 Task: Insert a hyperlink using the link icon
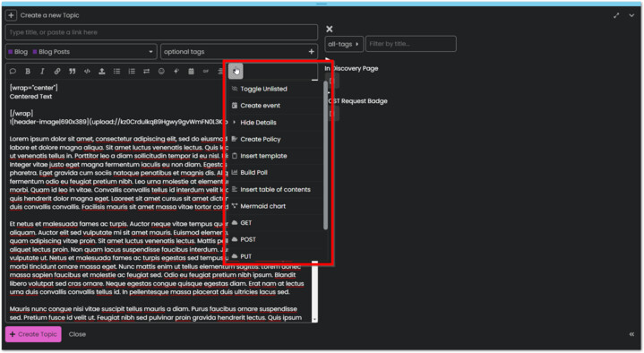(x=57, y=71)
